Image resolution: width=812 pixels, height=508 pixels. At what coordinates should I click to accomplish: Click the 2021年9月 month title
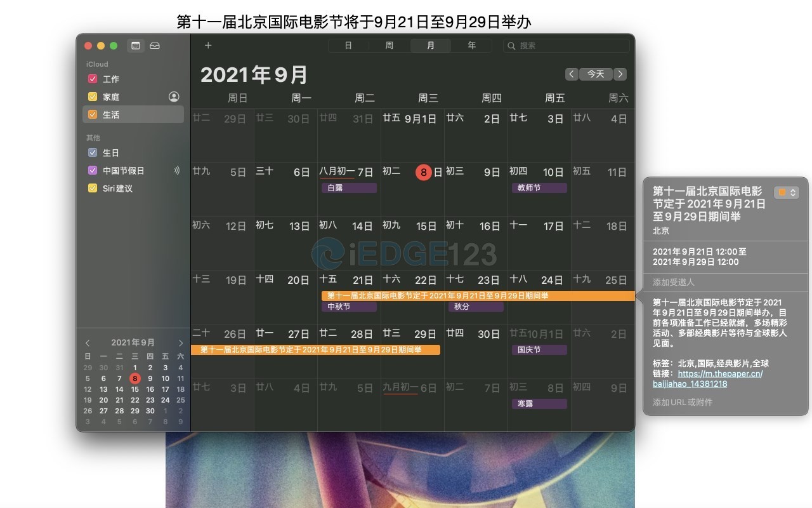coord(254,74)
